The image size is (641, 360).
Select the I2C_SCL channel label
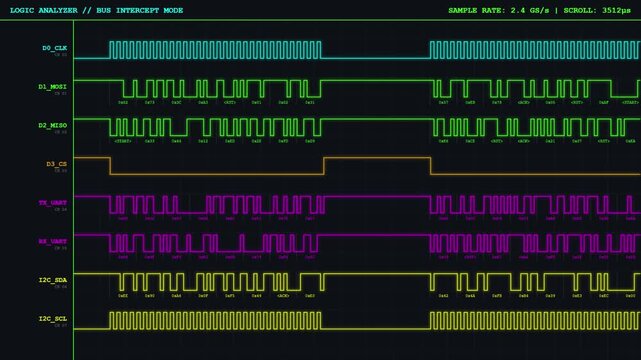coord(52,319)
